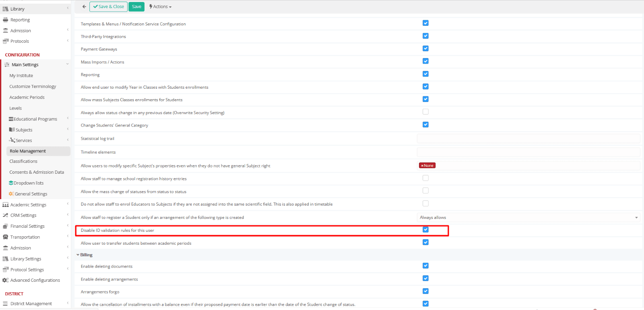
Task: Go back using the left arrow icon
Action: point(84,6)
